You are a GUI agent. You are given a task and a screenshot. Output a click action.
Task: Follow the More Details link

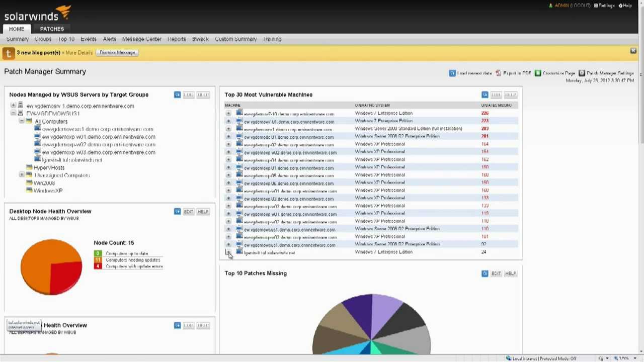tap(78, 53)
